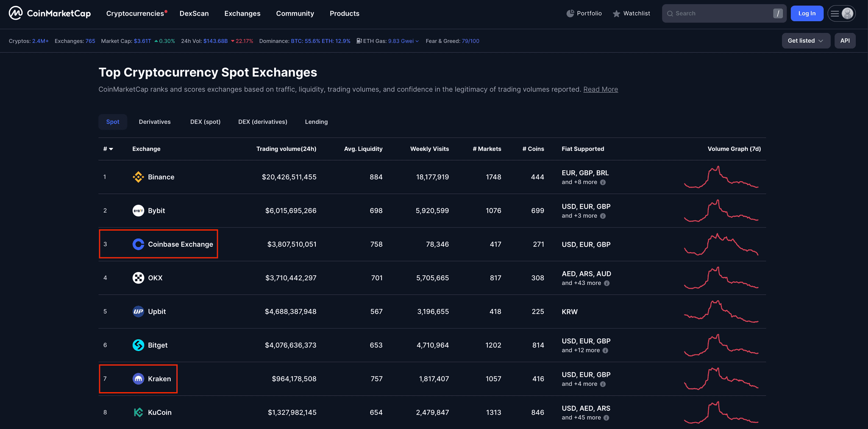Viewport: 868px width, 429px height.
Task: Click the CoinMarketCap logo icon
Action: coord(16,13)
